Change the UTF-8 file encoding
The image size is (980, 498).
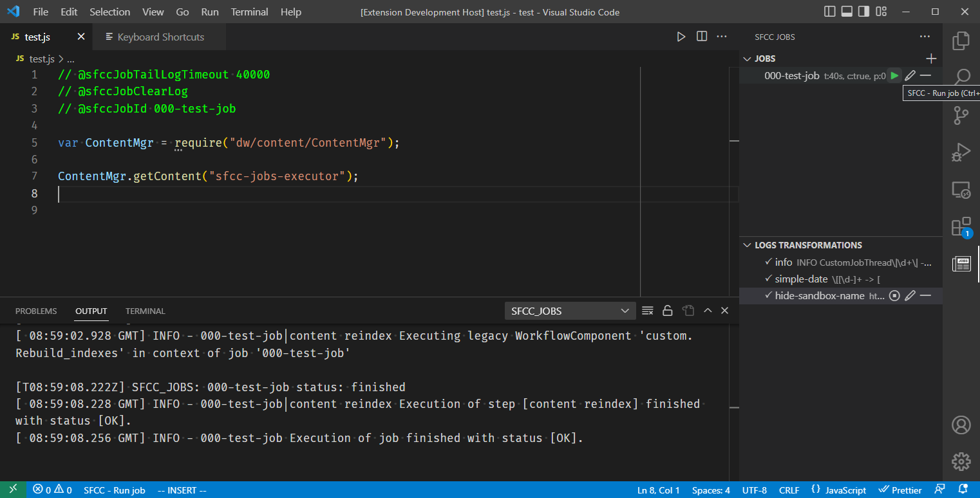(x=755, y=490)
